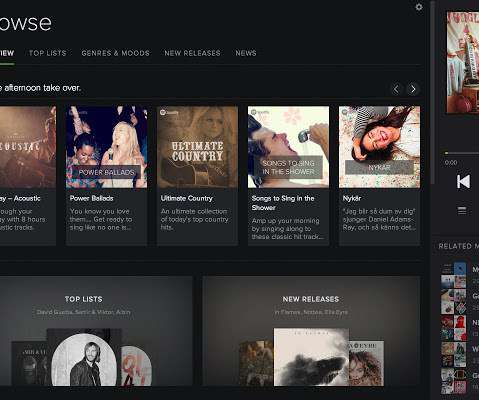Viewport: 479px width, 400px height.
Task: Open the Nykär playlist cover image
Action: (379, 147)
